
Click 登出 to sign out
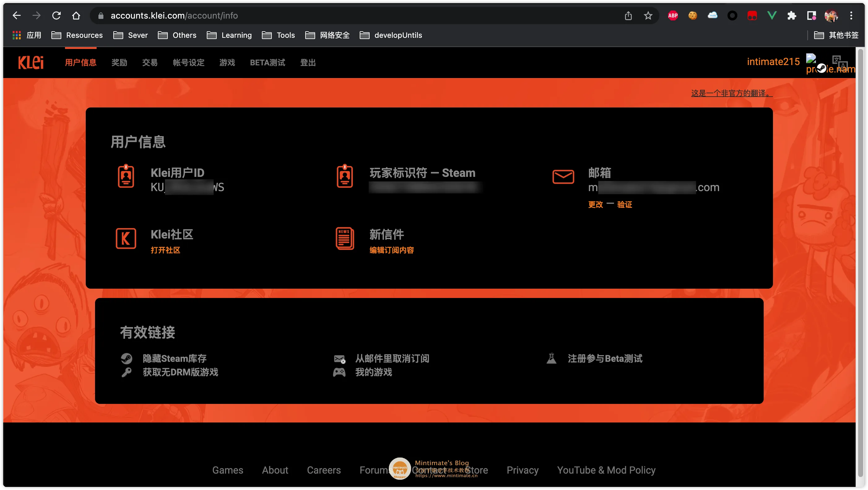pos(309,62)
